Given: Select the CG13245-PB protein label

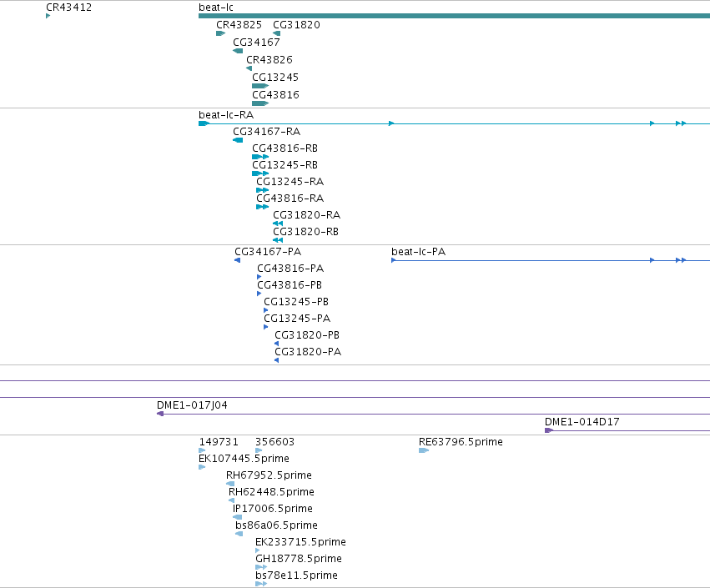Looking at the screenshot, I should click(296, 302).
